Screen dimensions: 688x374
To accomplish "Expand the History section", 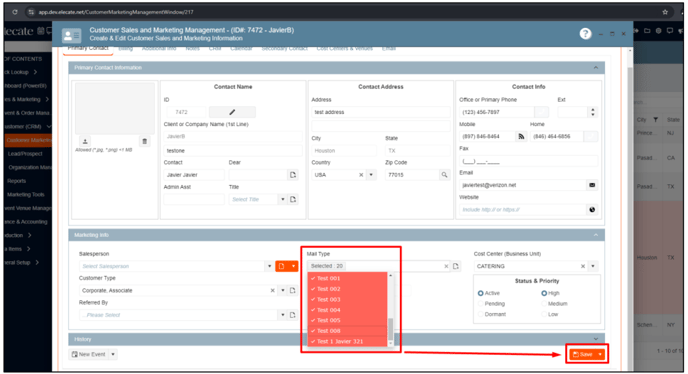I will [595, 339].
